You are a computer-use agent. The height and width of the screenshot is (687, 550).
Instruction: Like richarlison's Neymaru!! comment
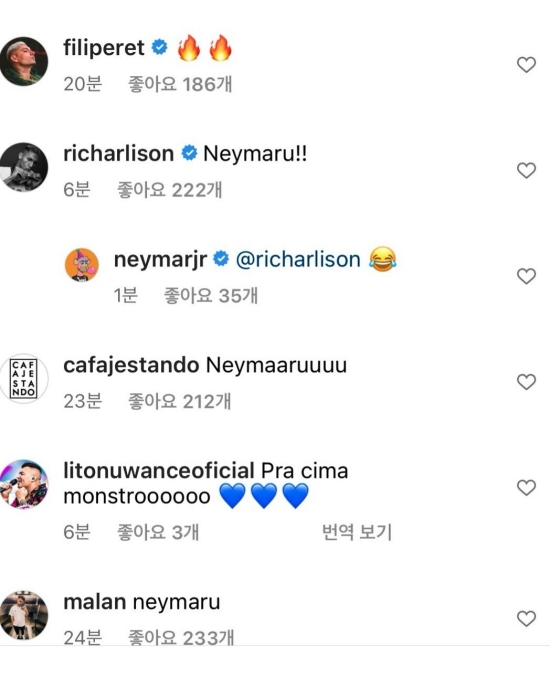(526, 170)
